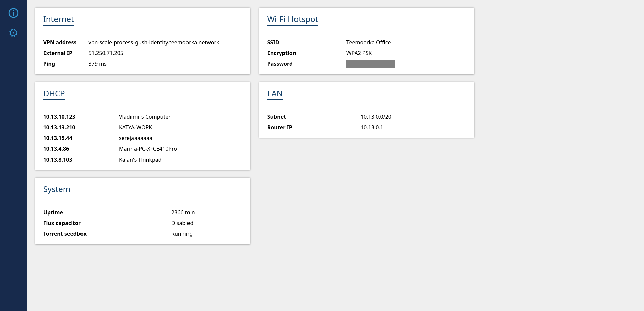Click the Ping value 379 ms
The height and width of the screenshot is (311, 644).
tap(97, 64)
